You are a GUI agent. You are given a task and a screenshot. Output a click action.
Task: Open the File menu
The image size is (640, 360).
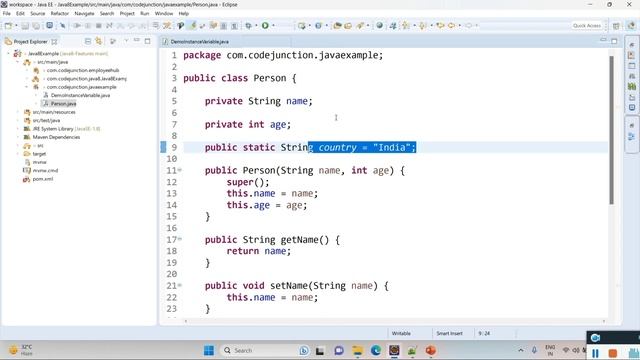(7, 13)
